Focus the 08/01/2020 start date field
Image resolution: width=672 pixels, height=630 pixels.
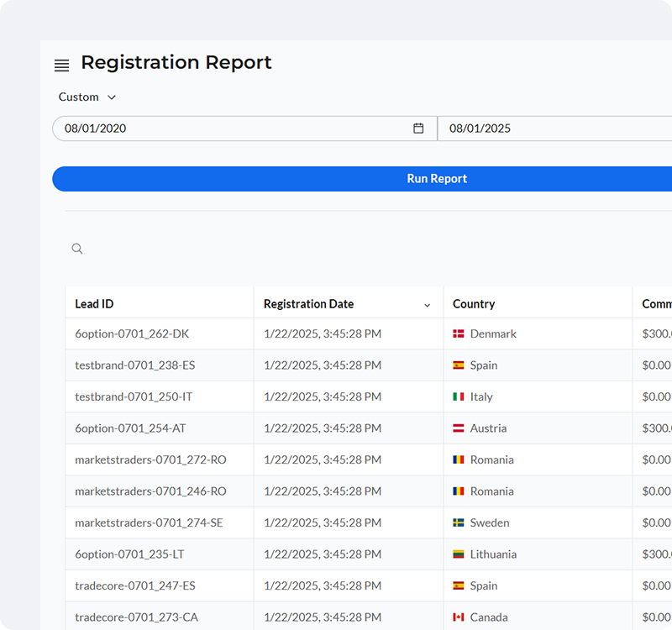click(x=244, y=129)
